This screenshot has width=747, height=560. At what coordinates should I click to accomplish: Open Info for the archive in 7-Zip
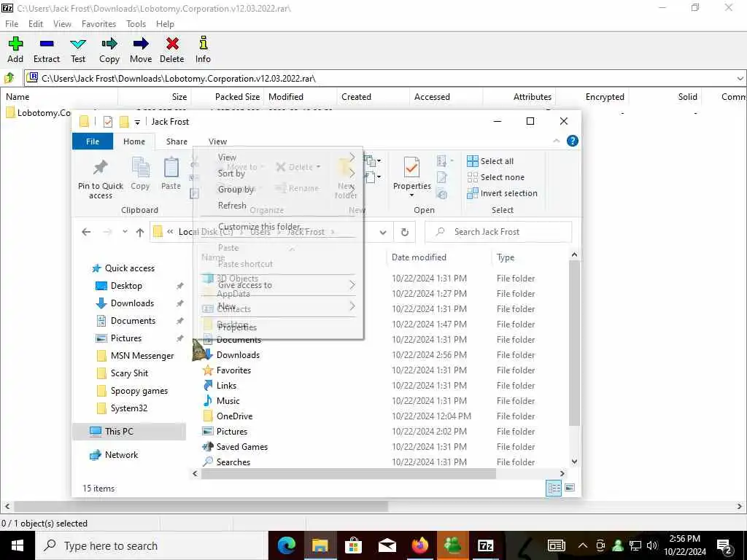203,50
